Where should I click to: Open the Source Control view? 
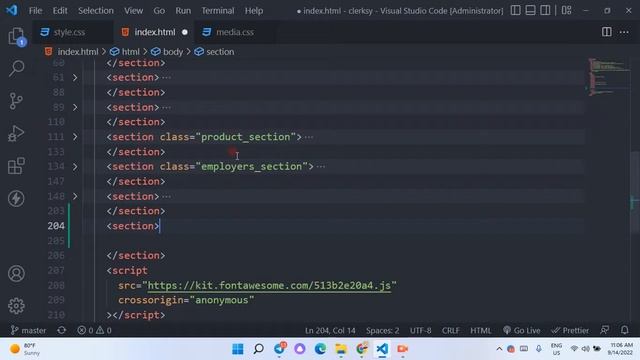pyautogui.click(x=16, y=101)
